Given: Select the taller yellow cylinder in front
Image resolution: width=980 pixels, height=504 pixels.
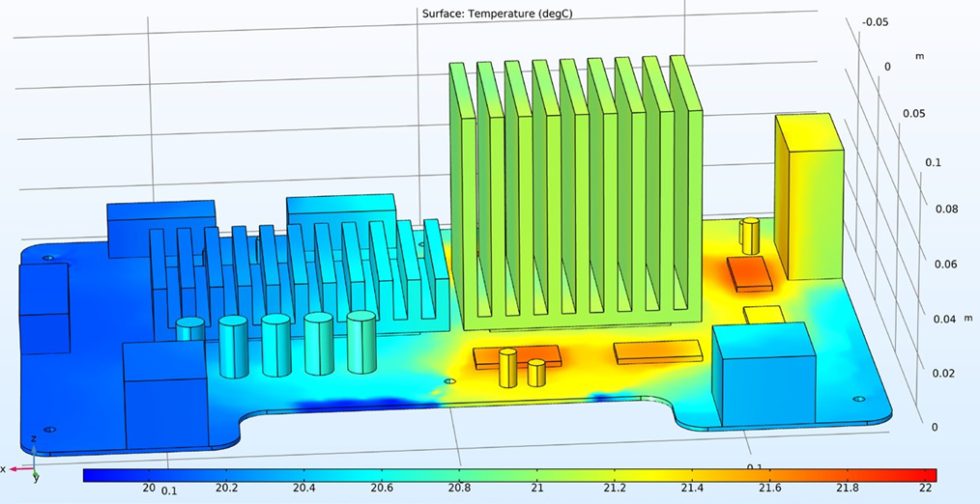Looking at the screenshot, I should (507, 368).
